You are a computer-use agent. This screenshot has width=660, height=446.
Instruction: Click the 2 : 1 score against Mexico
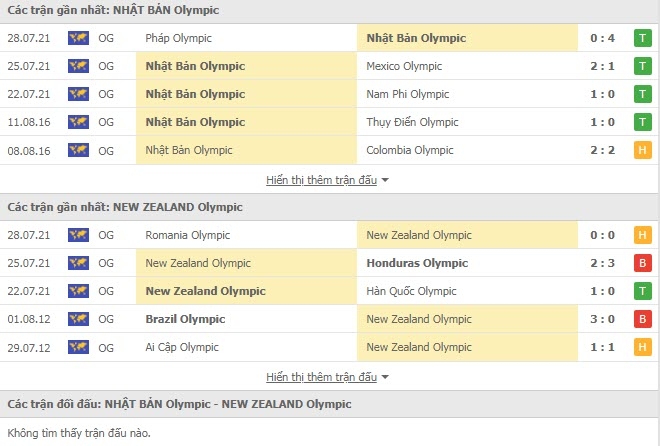(x=603, y=66)
